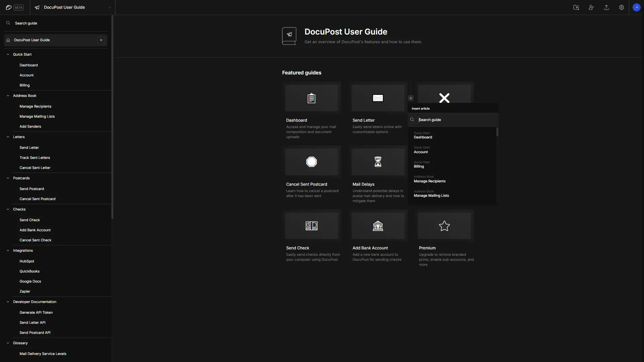Open Send Postcard in the sidebar

tap(32, 189)
